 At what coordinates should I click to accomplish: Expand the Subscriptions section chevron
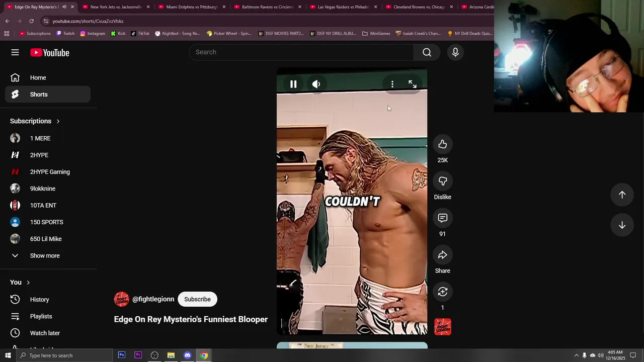[x=58, y=121]
